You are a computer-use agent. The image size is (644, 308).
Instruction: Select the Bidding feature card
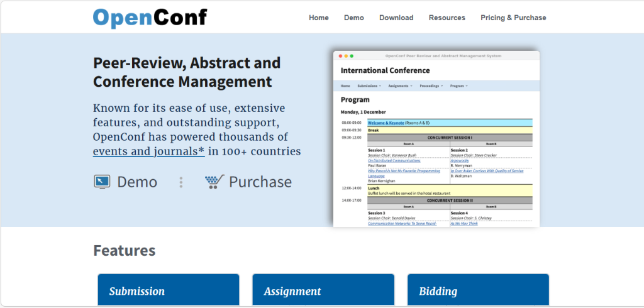pos(478,290)
